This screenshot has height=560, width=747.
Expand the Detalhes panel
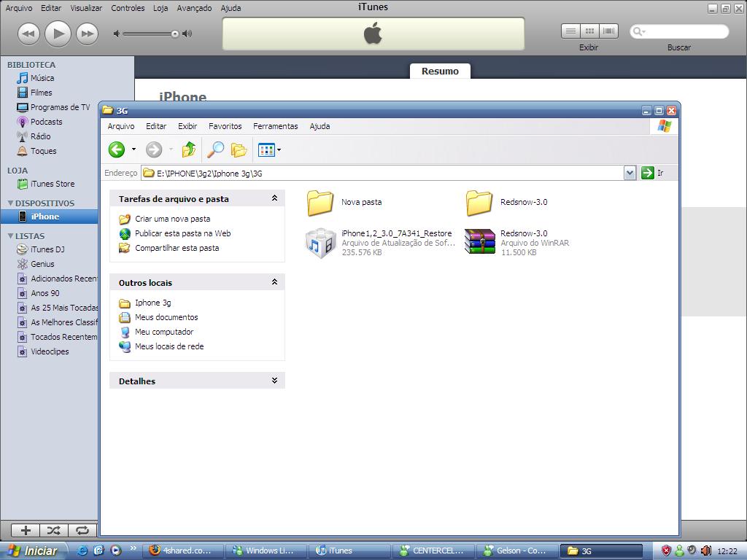[274, 381]
